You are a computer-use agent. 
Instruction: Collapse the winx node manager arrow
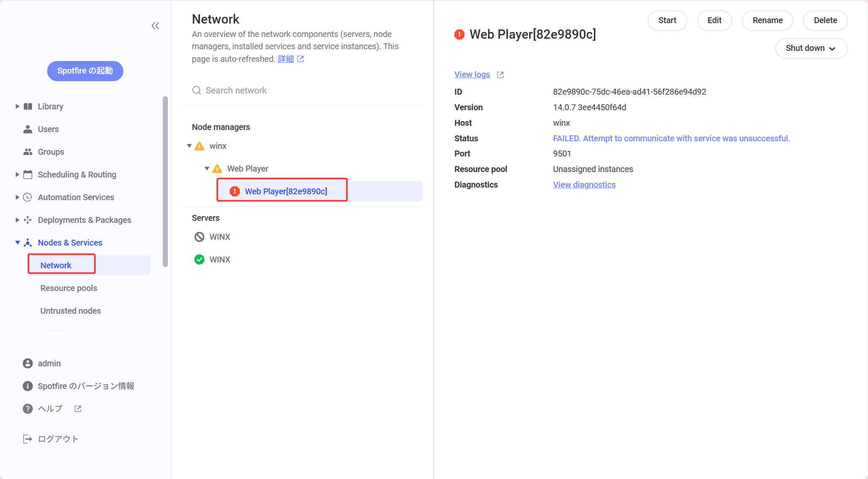tap(189, 146)
